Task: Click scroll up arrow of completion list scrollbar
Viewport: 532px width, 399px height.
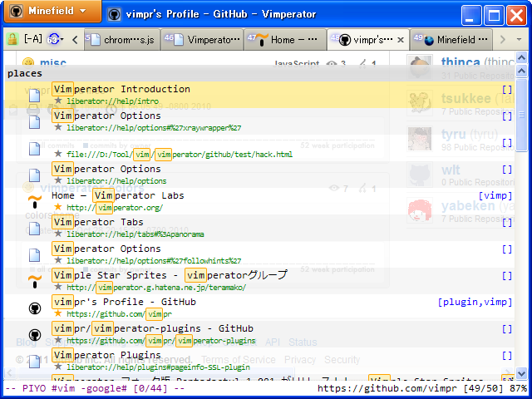Action: tap(521, 71)
